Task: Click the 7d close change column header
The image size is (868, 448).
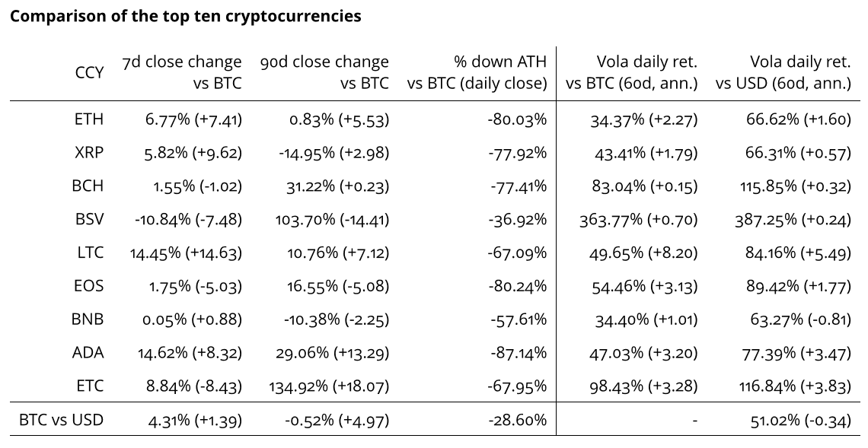Action: (x=182, y=72)
